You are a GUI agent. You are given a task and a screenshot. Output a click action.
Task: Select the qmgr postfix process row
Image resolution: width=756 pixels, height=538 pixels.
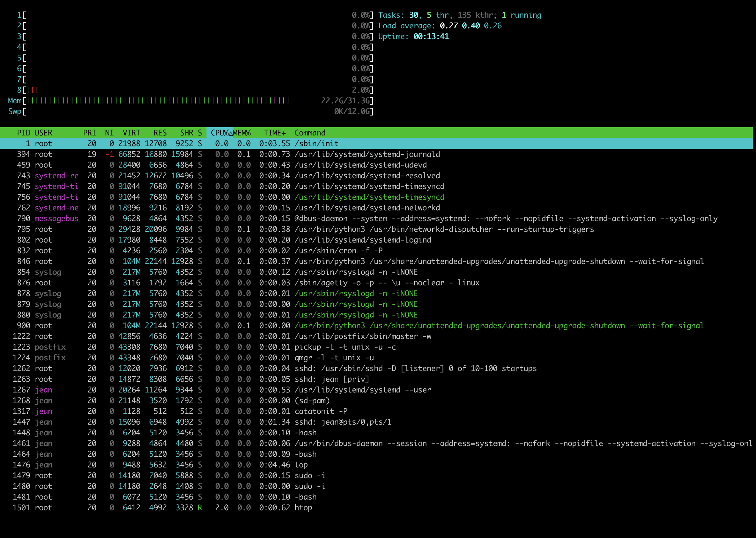(376, 358)
